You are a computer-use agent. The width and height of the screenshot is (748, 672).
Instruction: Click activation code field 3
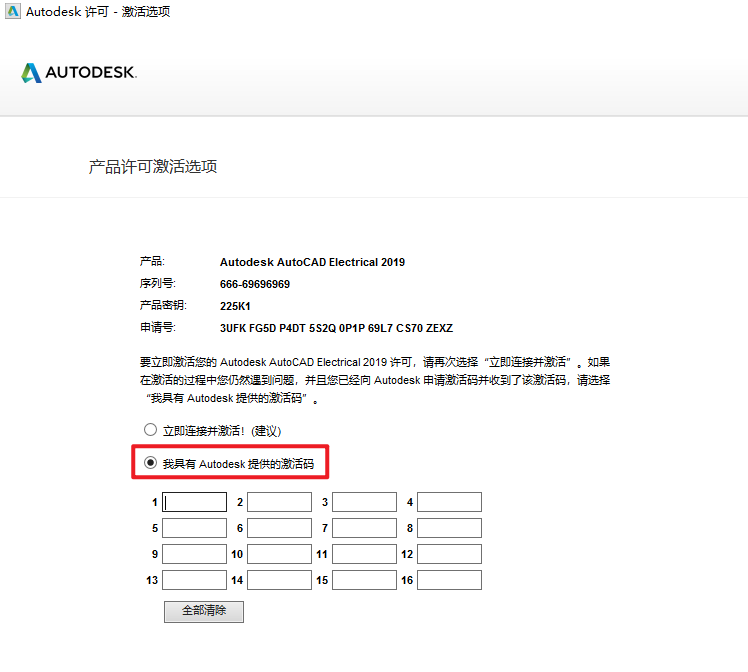[364, 502]
